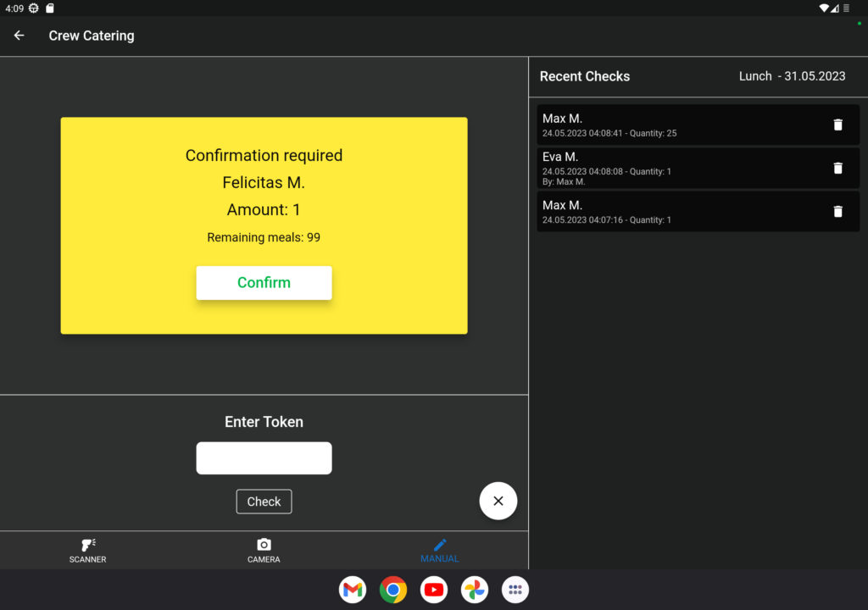
Task: Switch to the Scanner tab
Action: [87, 551]
